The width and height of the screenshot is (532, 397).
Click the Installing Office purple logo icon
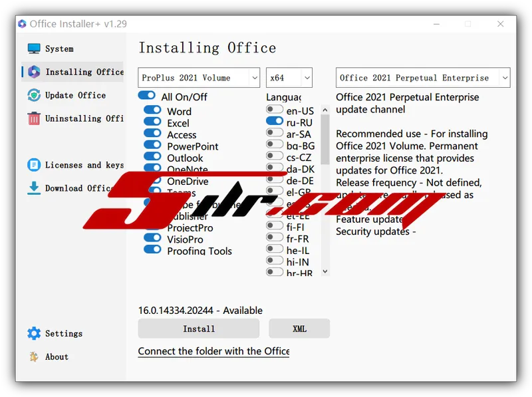click(x=34, y=72)
